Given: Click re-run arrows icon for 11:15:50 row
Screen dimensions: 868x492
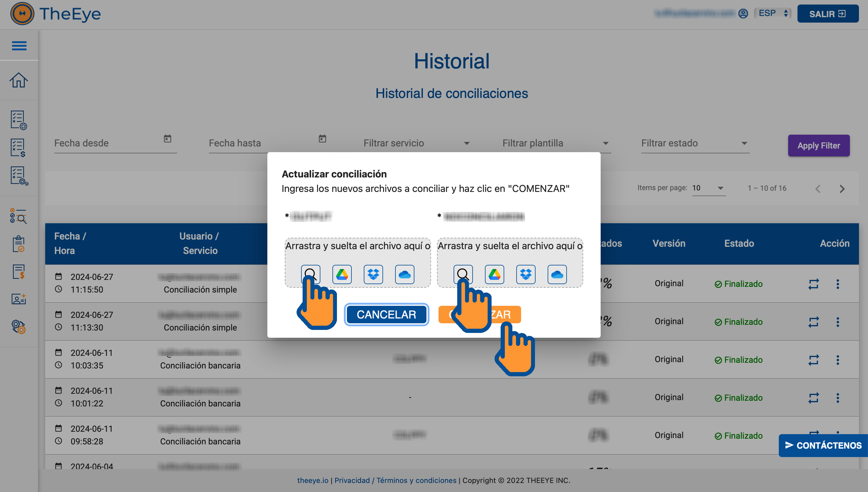Looking at the screenshot, I should [813, 284].
